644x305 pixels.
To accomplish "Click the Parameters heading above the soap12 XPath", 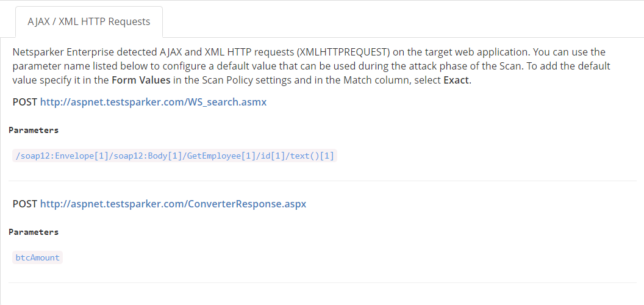I will click(x=34, y=130).
